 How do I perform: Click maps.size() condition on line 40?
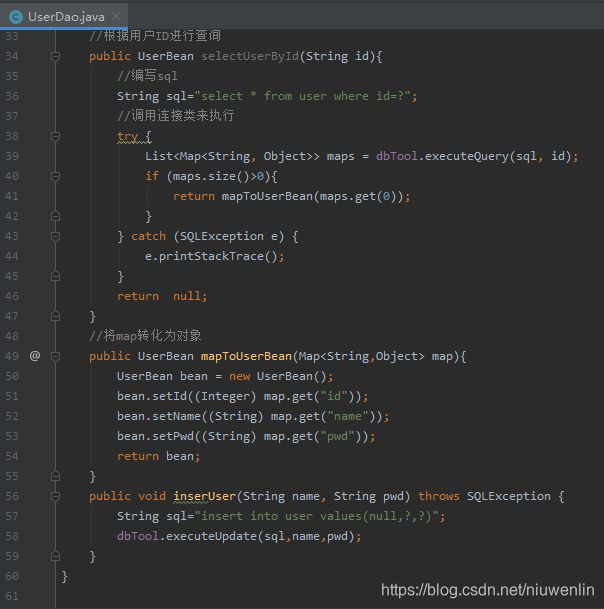point(219,176)
